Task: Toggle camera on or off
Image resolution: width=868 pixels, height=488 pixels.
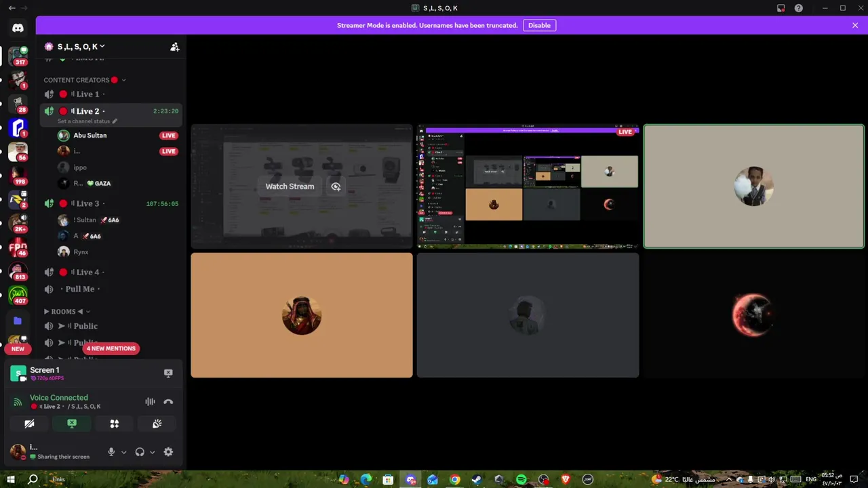Action: click(29, 424)
